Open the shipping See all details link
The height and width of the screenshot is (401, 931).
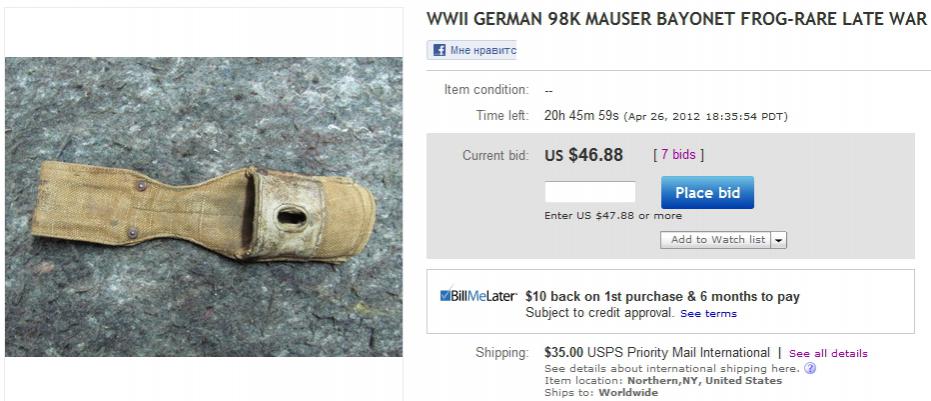point(828,353)
